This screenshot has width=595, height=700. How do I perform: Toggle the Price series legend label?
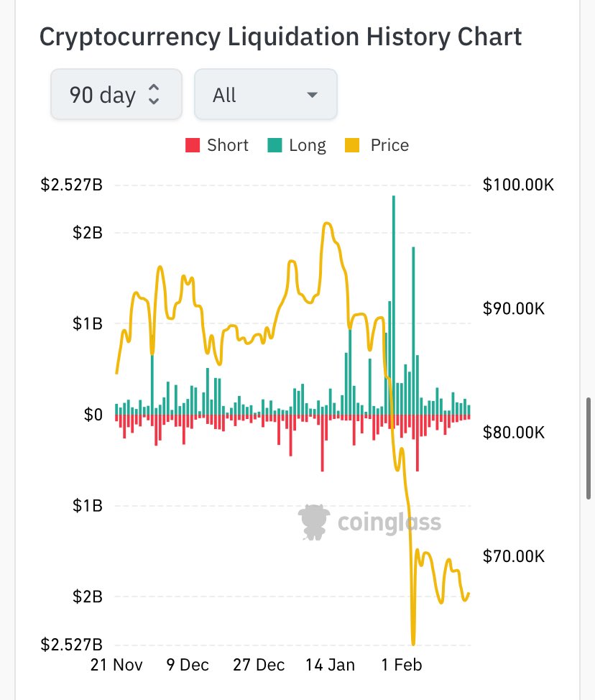pyautogui.click(x=389, y=145)
